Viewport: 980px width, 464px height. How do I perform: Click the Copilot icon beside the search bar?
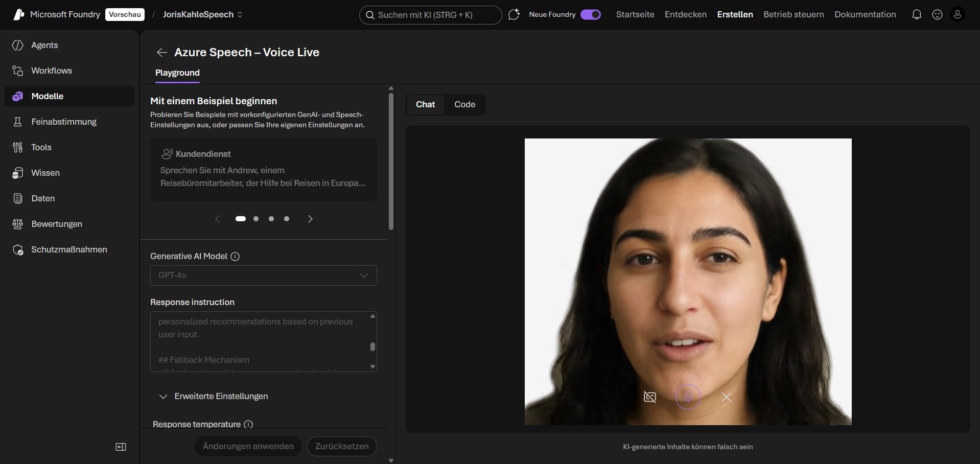click(515, 15)
